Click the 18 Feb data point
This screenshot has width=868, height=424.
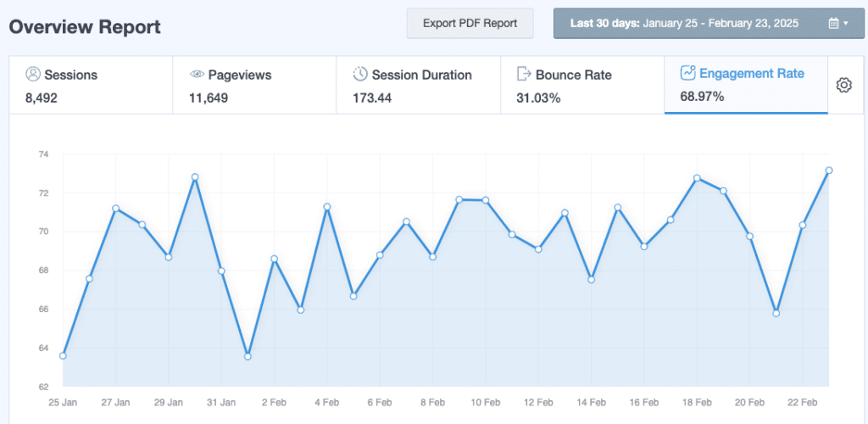(697, 178)
